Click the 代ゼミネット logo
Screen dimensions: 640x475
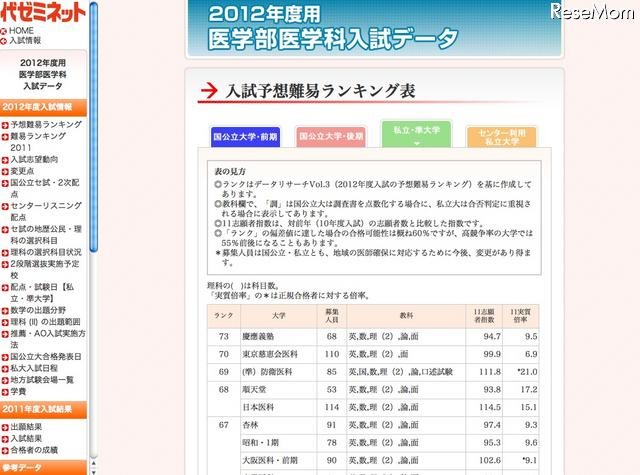click(x=40, y=12)
